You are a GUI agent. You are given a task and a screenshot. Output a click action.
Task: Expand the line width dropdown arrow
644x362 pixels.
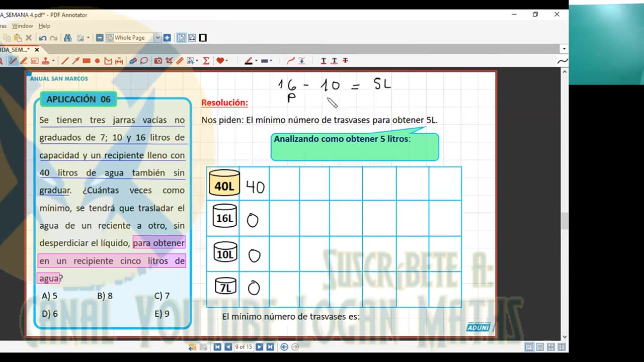coord(271,61)
